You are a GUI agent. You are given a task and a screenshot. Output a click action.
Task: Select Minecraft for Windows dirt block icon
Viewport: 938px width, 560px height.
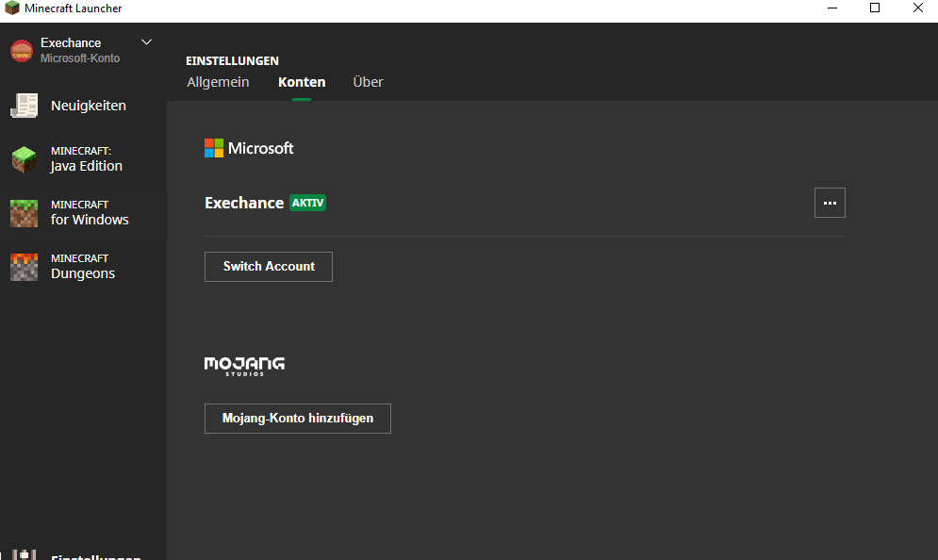[x=24, y=214]
